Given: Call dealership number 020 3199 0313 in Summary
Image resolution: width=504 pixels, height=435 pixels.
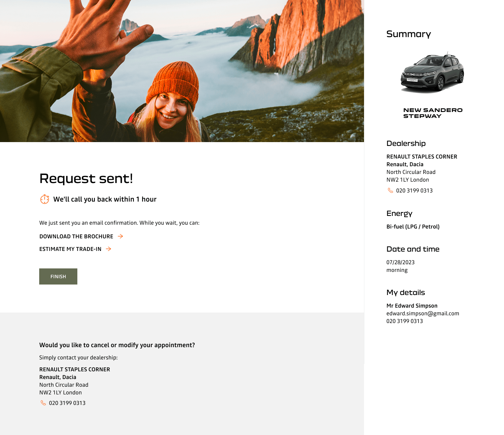Looking at the screenshot, I should tap(414, 191).
